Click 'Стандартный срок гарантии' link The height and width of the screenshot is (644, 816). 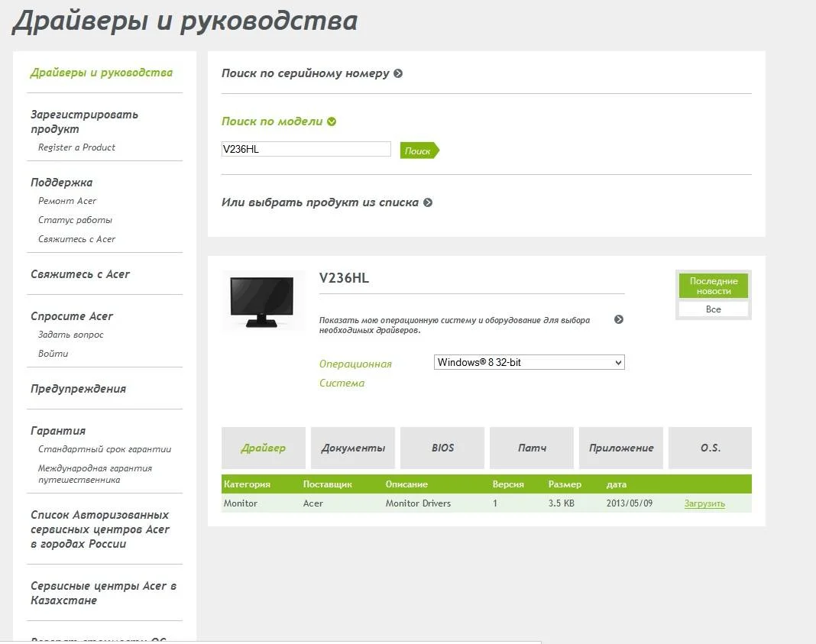(105, 449)
